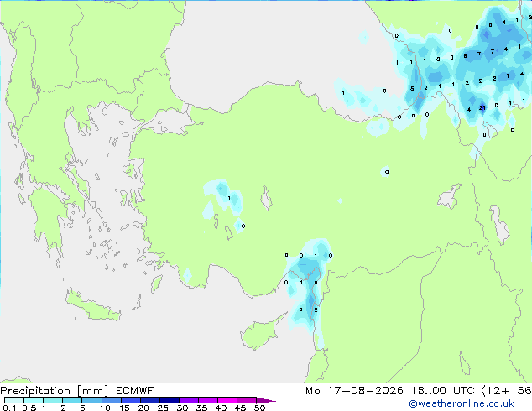
Task: Pick the 40–45 mm magenta legend color
Action: 227,400
